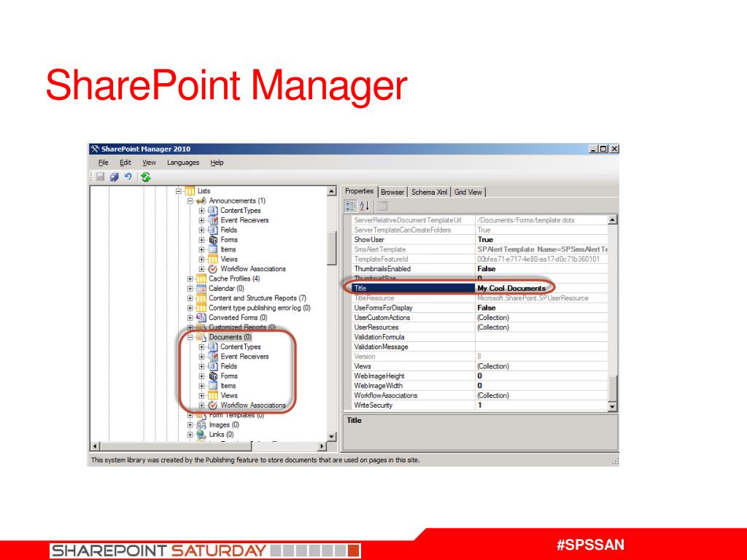
Task: Switch to the Schema Xml tab
Action: pos(429,192)
